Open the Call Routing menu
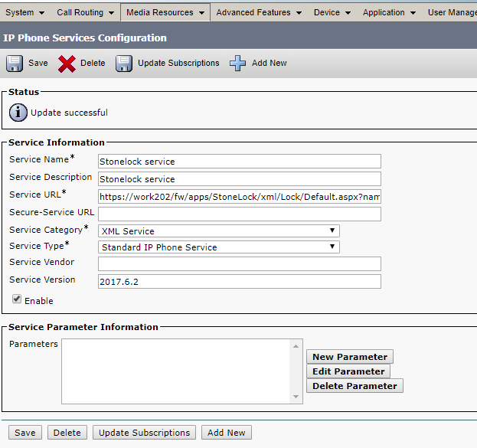 [x=85, y=12]
